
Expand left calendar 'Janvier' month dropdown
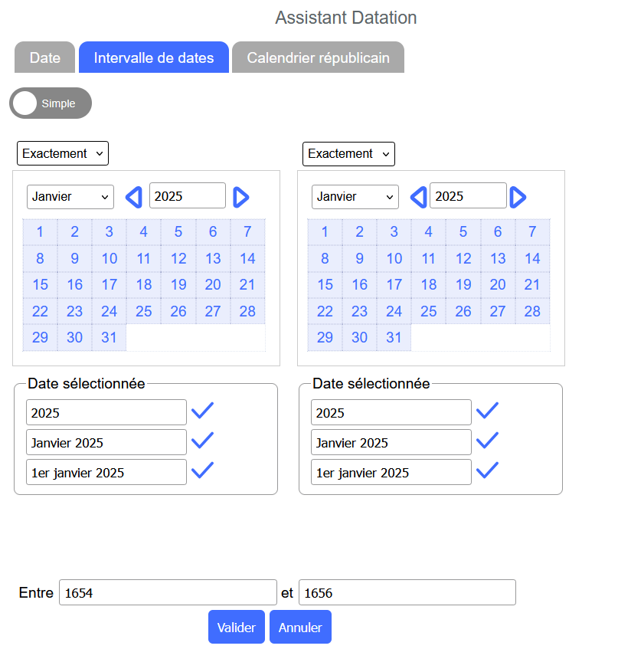[70, 197]
